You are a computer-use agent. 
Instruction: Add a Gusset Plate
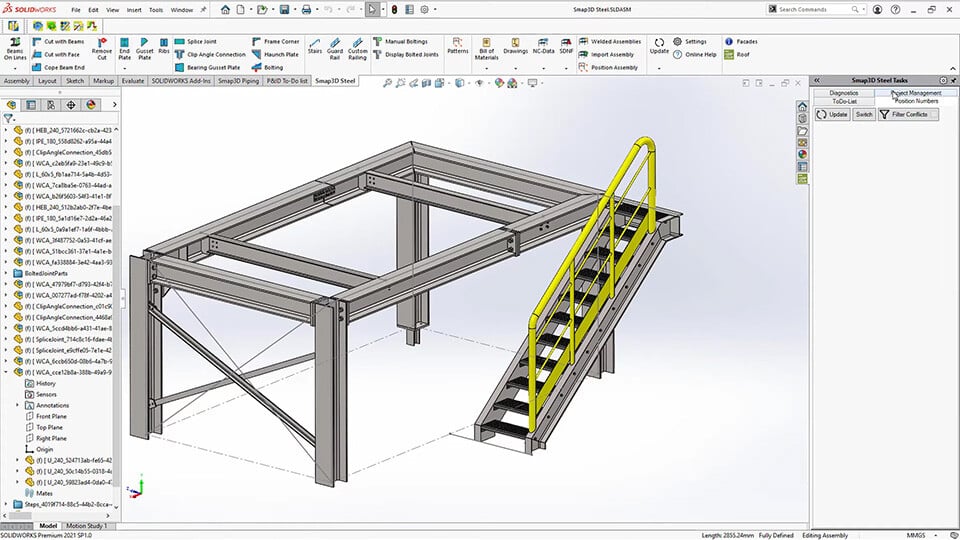[144, 48]
